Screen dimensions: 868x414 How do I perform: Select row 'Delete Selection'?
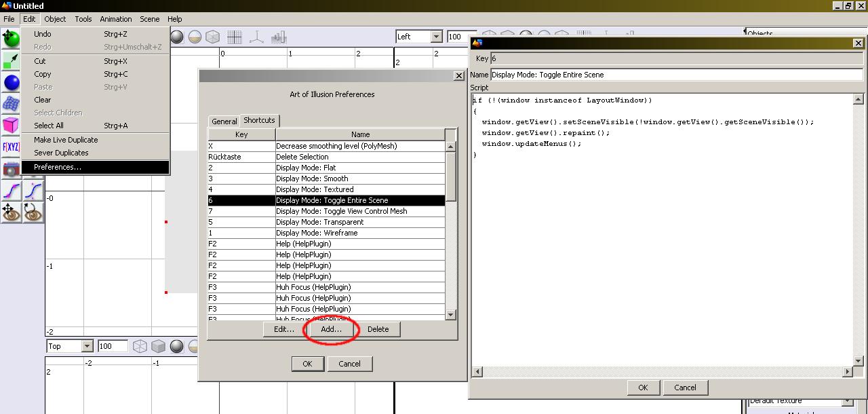pyautogui.click(x=326, y=157)
